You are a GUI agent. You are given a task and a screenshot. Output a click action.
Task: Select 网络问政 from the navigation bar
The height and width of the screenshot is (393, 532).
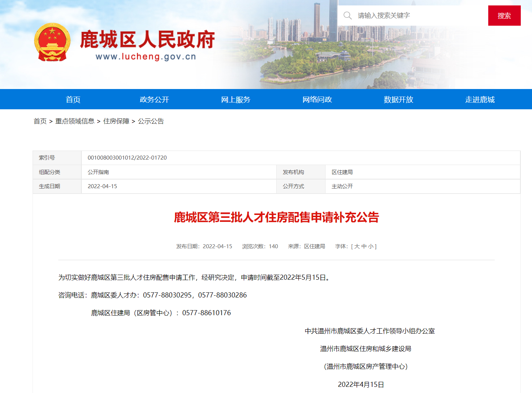pos(317,100)
